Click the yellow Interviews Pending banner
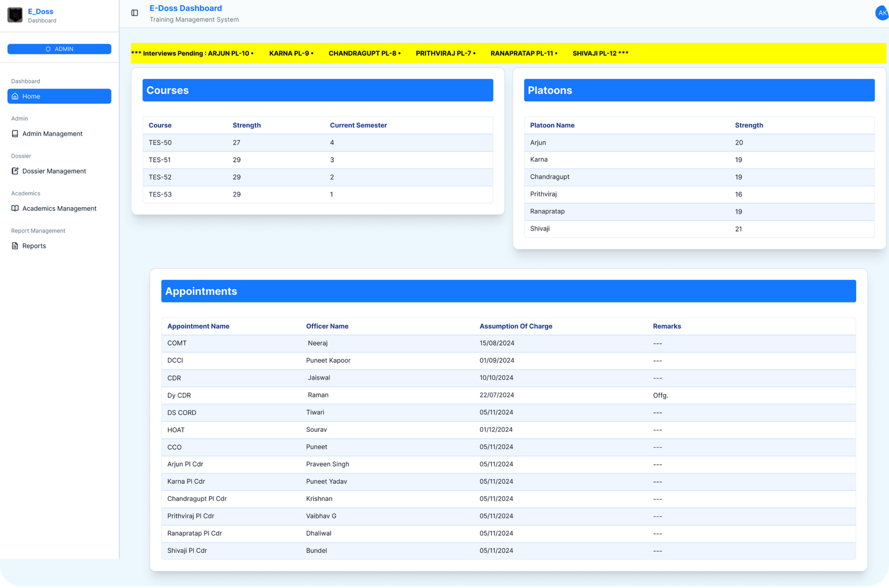The width and height of the screenshot is (889, 588). coord(508,53)
